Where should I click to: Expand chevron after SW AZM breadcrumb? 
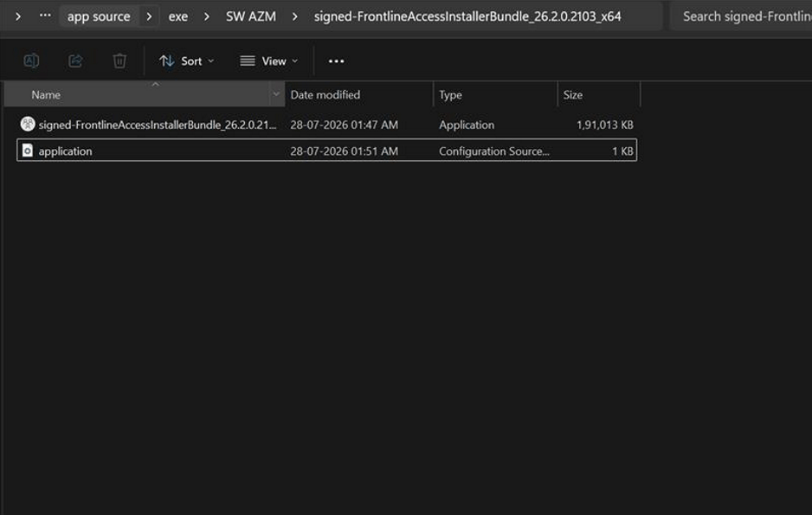coord(294,16)
